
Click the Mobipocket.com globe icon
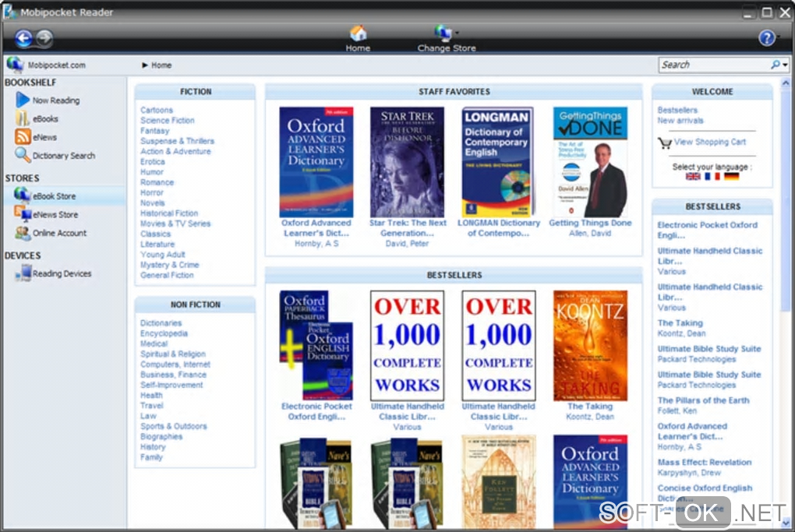coord(15,65)
